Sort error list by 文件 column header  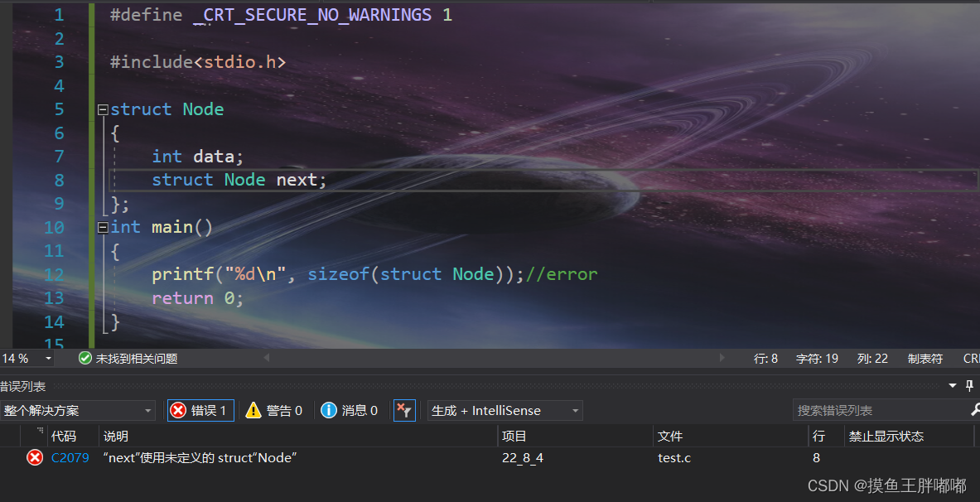coord(669,436)
